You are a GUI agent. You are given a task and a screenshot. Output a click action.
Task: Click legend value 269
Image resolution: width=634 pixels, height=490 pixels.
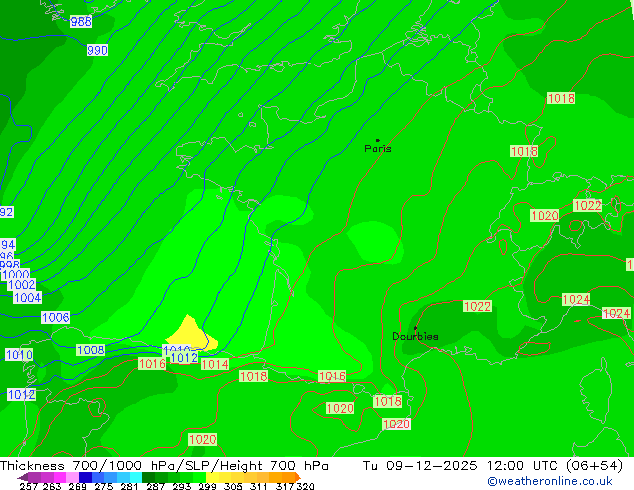click(x=77, y=486)
